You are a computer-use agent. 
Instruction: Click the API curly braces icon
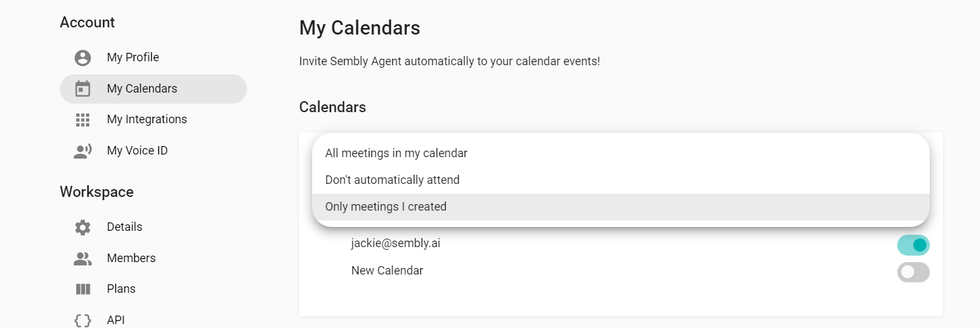[x=83, y=320]
